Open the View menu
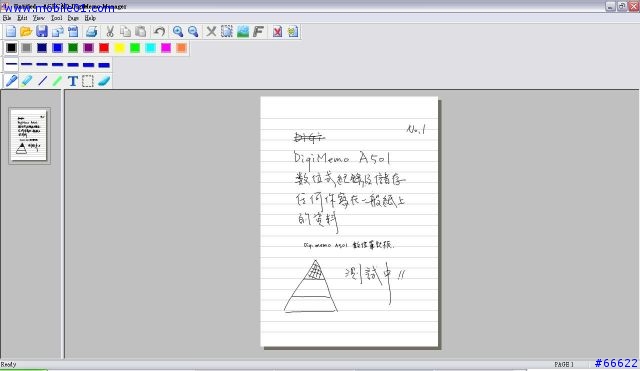Screen dimensions: 640x371 click(x=39, y=18)
